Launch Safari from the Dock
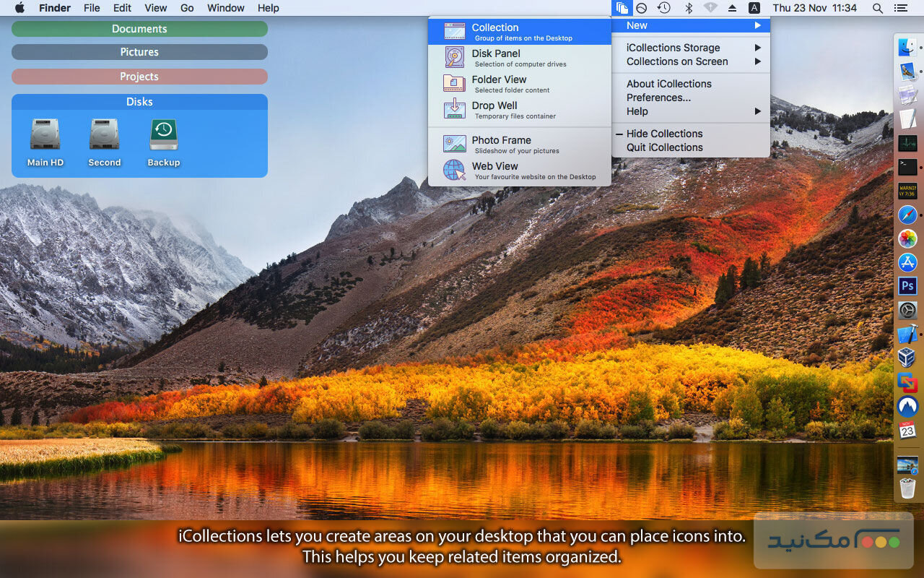 [907, 215]
